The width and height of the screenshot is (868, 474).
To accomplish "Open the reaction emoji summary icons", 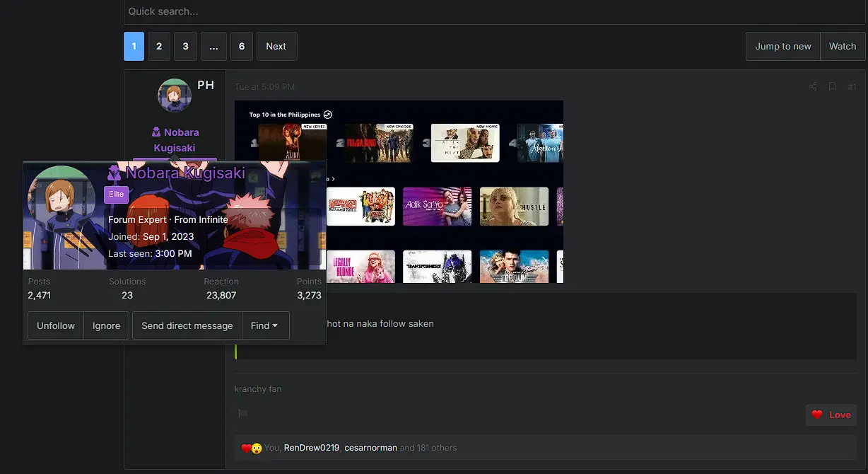I will point(252,448).
